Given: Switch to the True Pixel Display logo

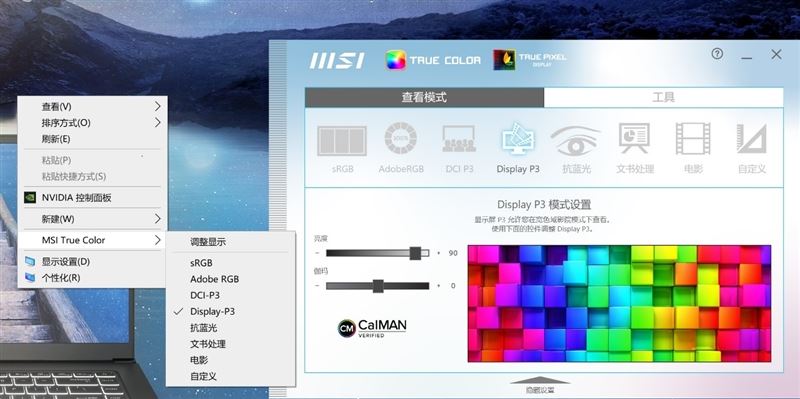Looking at the screenshot, I should coord(530,60).
